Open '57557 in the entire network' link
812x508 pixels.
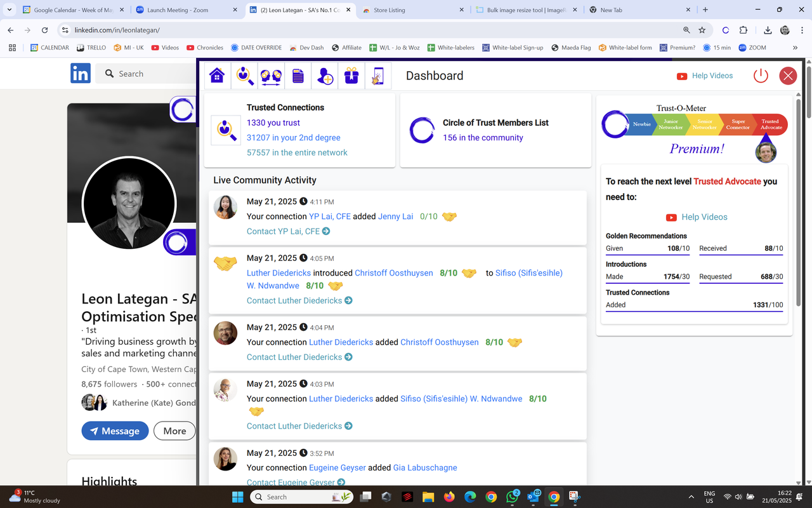[297, 152]
